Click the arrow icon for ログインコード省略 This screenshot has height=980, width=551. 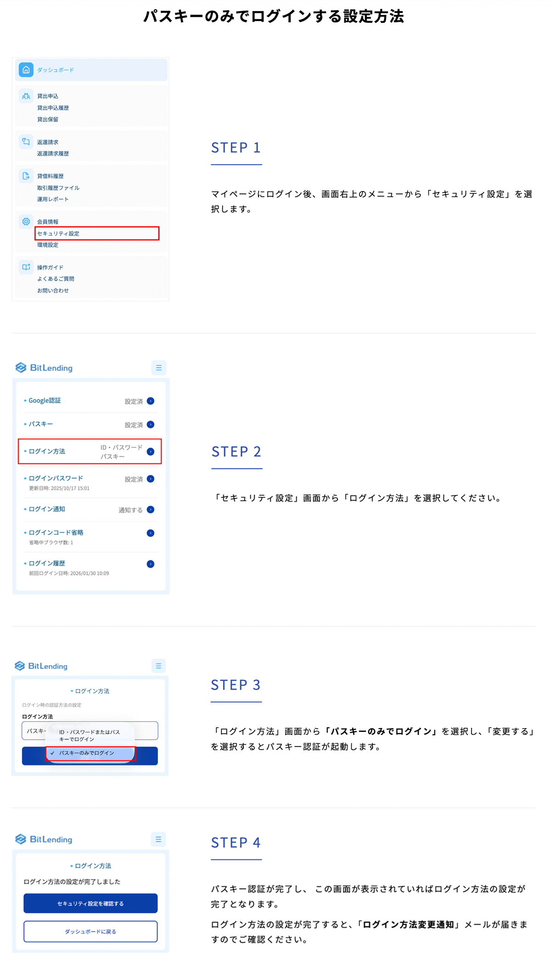pos(150,533)
